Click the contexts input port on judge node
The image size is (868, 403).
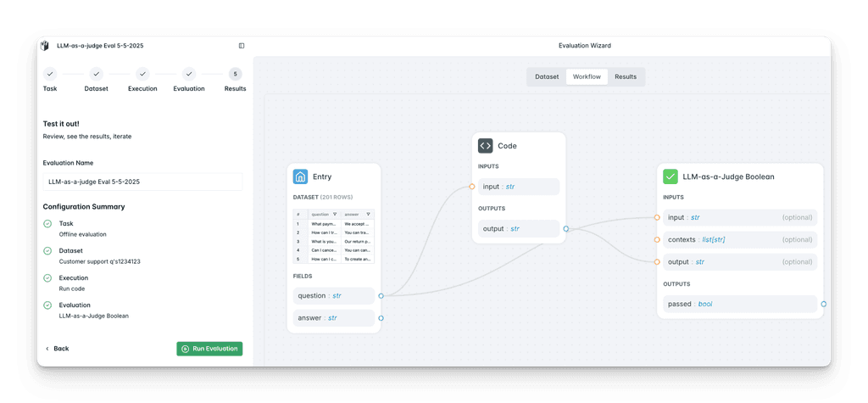point(657,239)
